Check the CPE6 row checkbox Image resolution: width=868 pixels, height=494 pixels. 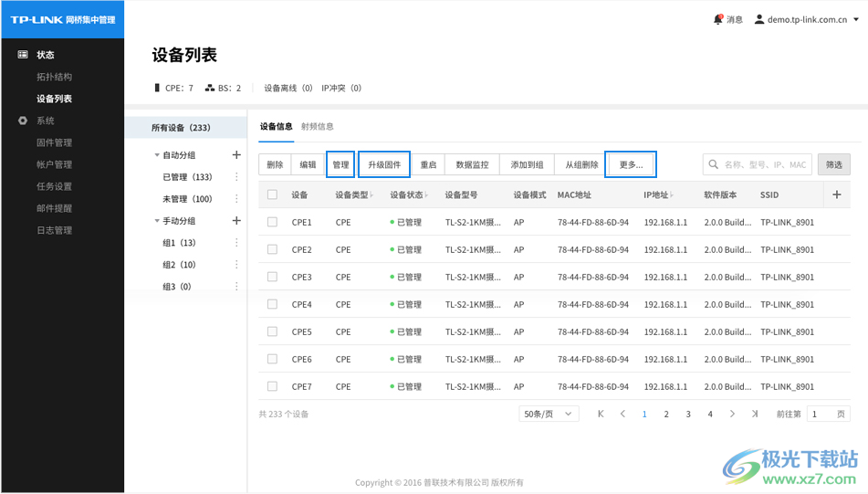point(272,359)
